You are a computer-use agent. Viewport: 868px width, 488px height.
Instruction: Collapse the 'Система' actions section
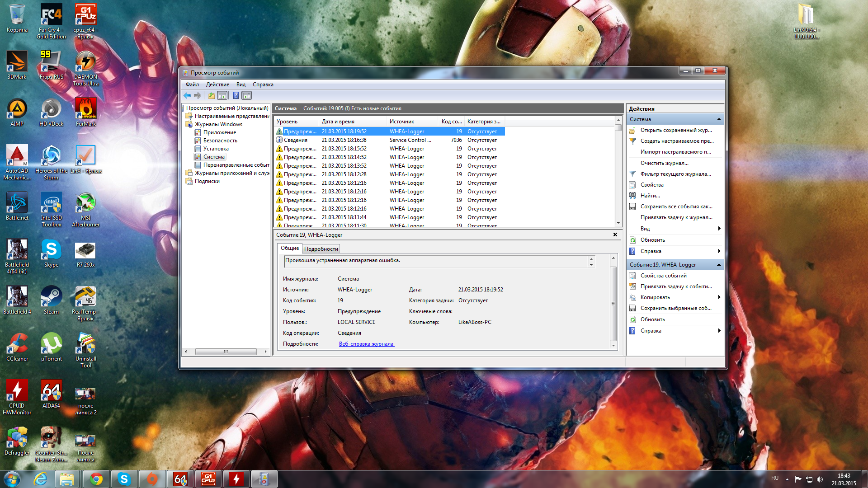coord(719,119)
